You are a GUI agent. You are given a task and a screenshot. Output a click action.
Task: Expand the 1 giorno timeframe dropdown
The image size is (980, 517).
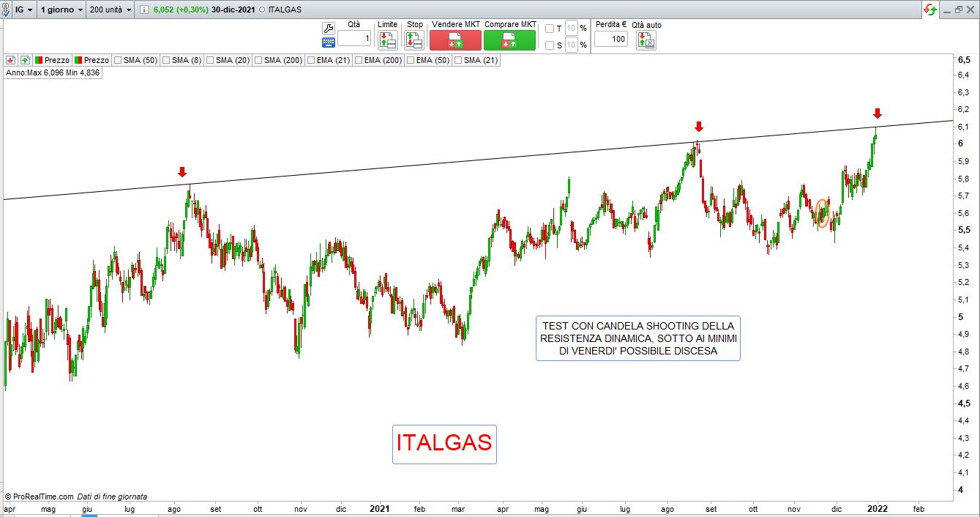[x=61, y=10]
